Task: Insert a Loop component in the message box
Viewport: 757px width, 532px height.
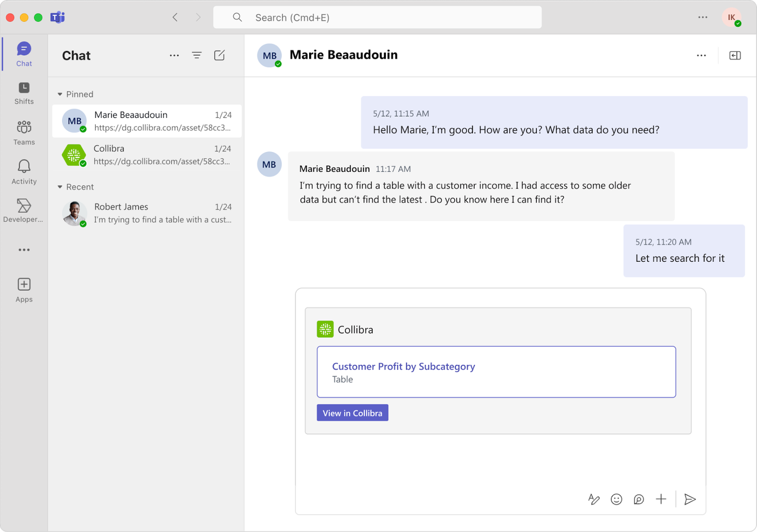Action: (638, 499)
